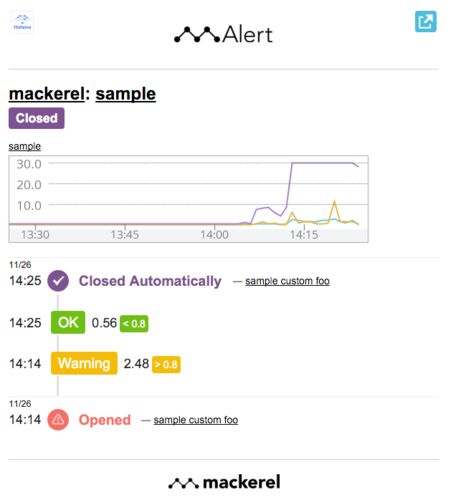
Task: Click the Mackerel Alert header logo
Action: [x=224, y=34]
